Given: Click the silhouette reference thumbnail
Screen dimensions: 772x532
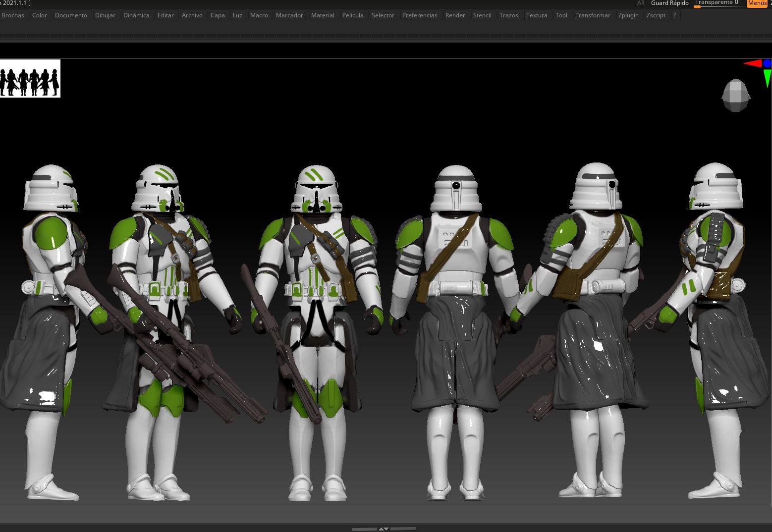Looking at the screenshot, I should point(30,78).
